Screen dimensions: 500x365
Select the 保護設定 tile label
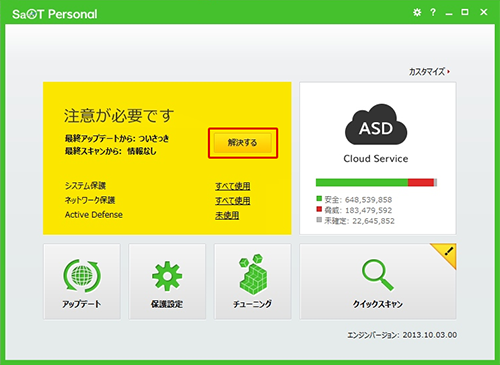click(167, 304)
